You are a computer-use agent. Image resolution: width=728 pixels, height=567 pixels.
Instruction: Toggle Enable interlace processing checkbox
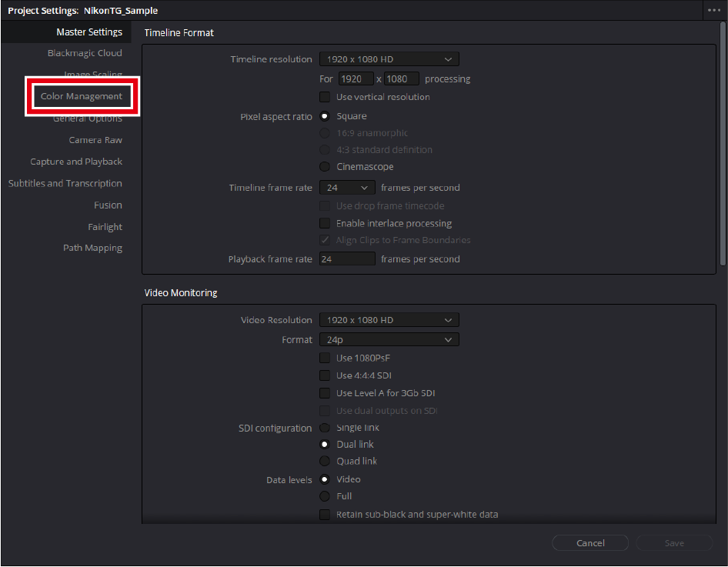pos(325,224)
